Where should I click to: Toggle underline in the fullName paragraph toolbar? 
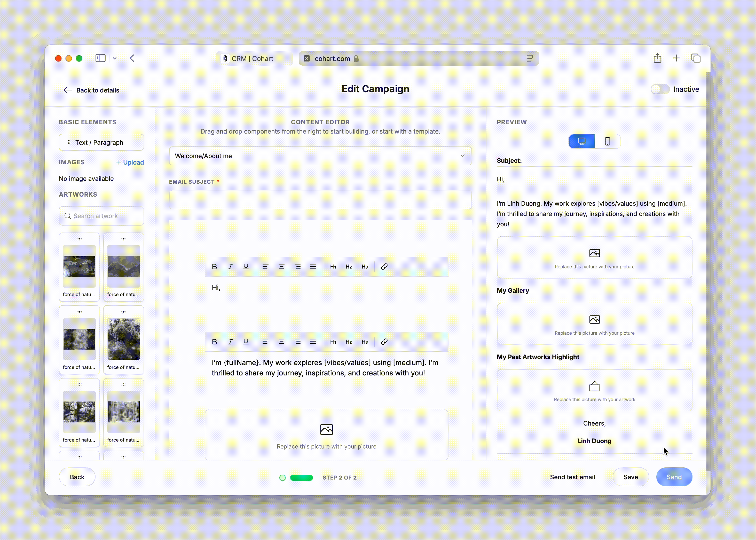tap(246, 342)
